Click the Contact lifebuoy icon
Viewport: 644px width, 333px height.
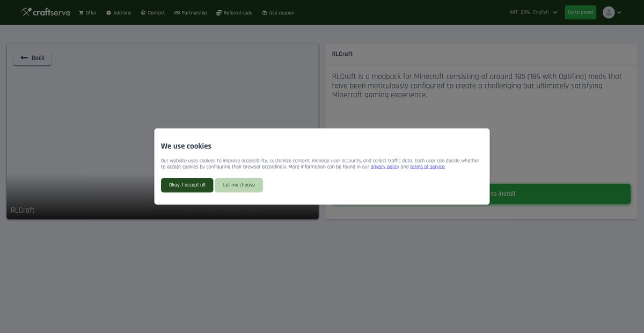pos(143,13)
